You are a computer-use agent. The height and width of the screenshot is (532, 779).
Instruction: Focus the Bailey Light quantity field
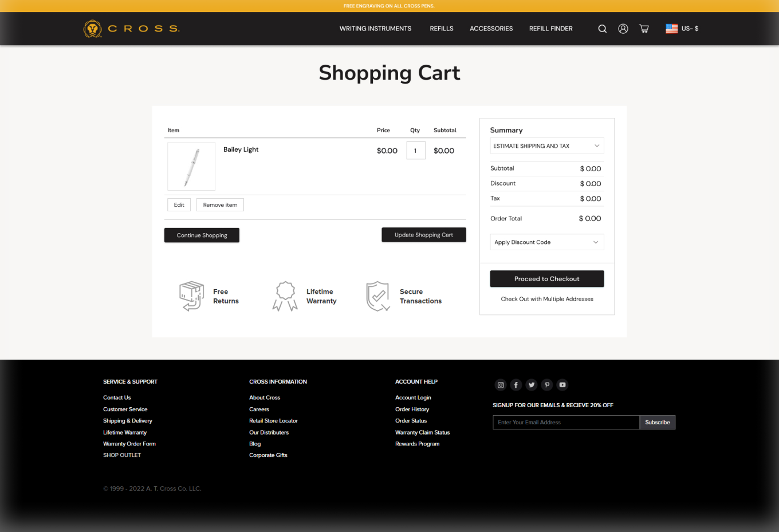[416, 151]
